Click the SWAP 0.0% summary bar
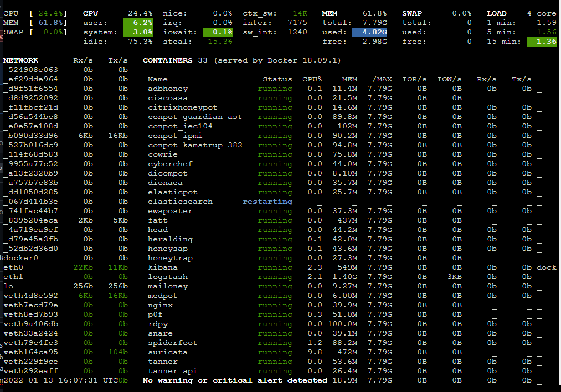This screenshot has width=561, height=392. click(x=35, y=32)
